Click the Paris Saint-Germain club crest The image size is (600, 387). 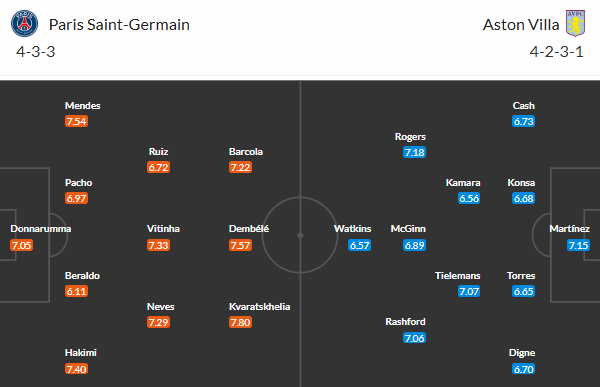[24, 24]
